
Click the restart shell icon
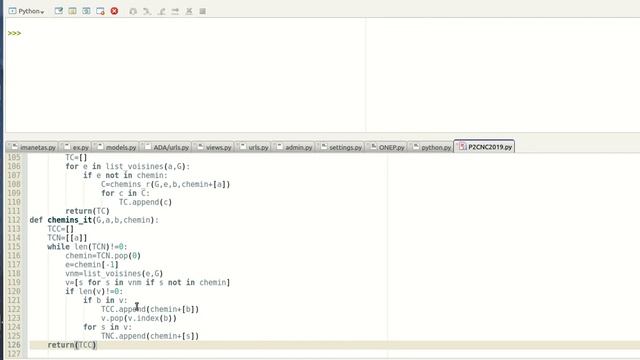click(x=87, y=11)
